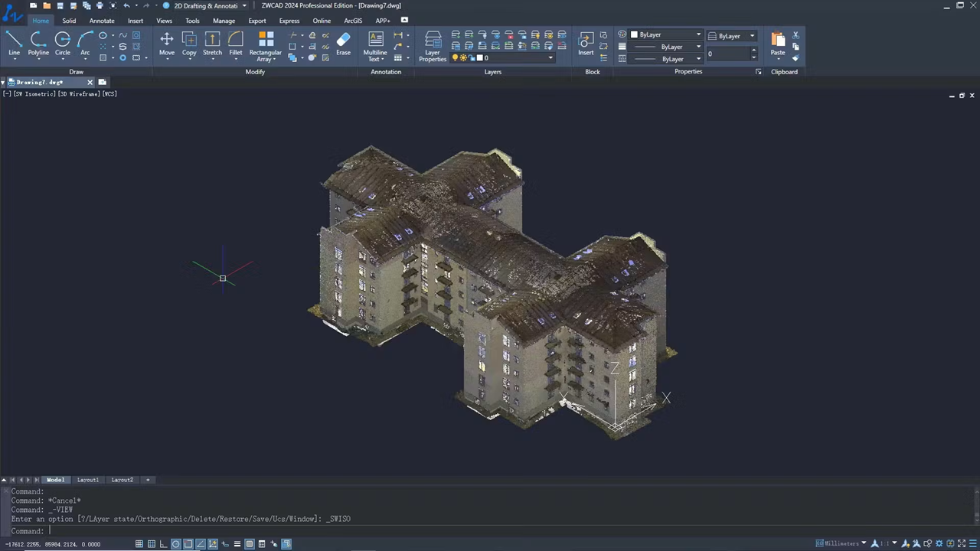
Task: Open the Solid ribbon tab
Action: [69, 21]
